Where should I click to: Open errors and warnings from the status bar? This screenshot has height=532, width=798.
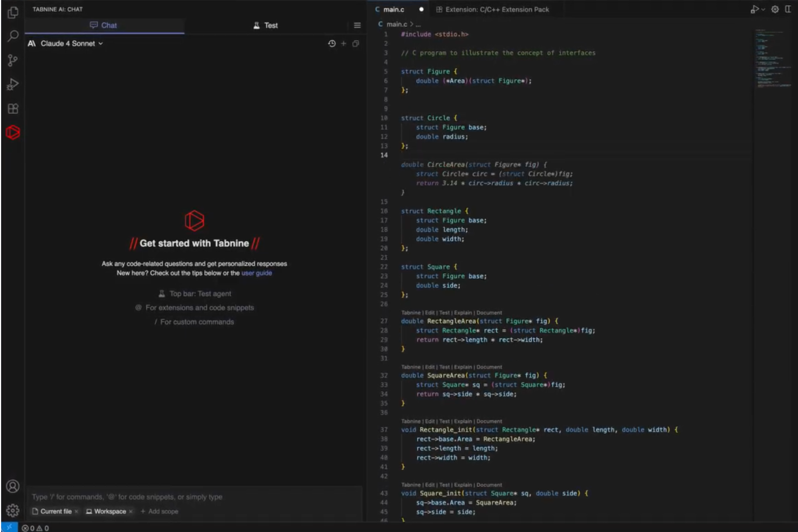[36, 528]
